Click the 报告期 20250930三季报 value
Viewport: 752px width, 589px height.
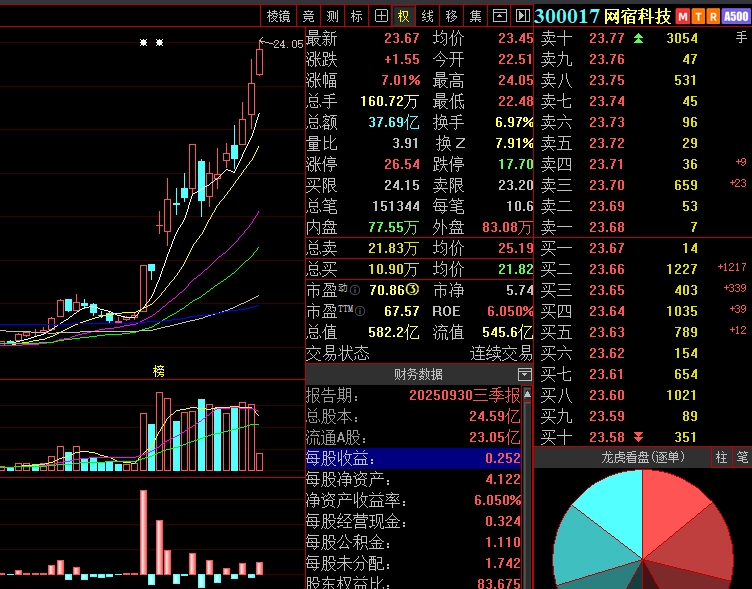[464, 395]
